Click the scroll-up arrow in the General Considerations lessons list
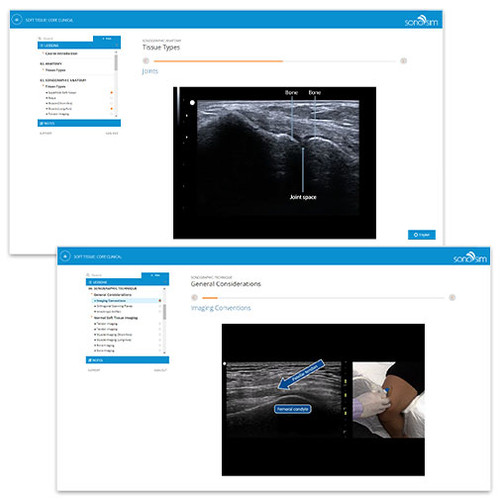500x500 pixels. (164, 289)
